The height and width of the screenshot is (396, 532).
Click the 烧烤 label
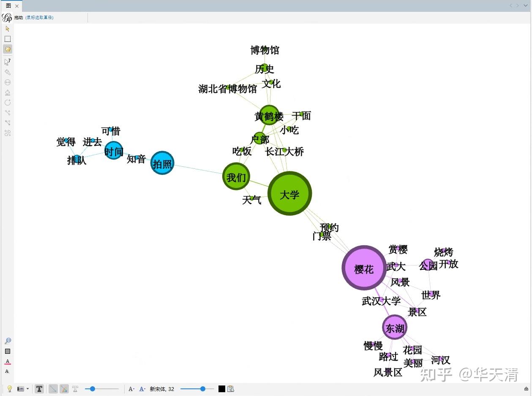click(x=443, y=252)
